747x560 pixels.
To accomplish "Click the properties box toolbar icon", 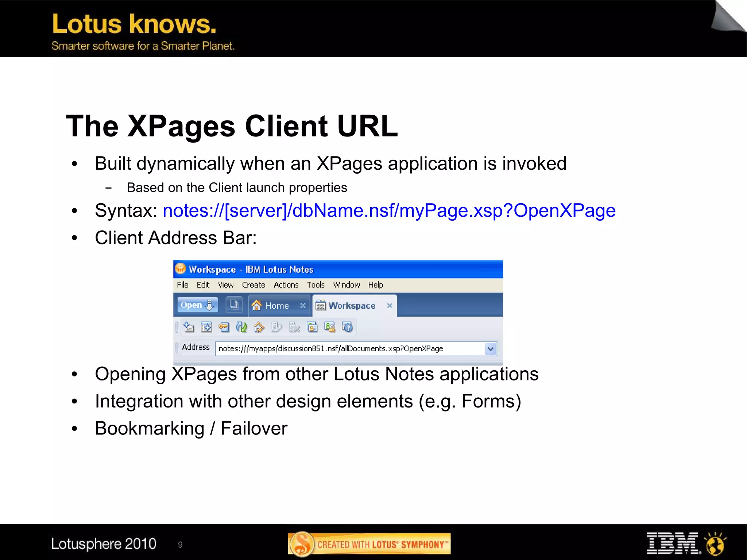I will pos(206,327).
